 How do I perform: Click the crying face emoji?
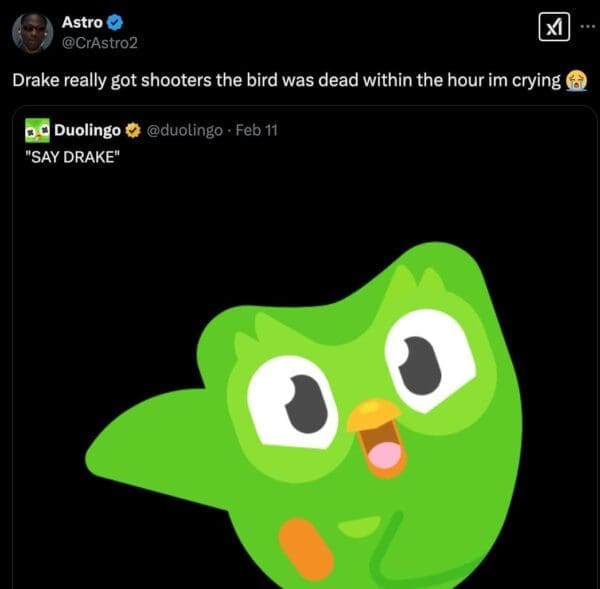[576, 80]
